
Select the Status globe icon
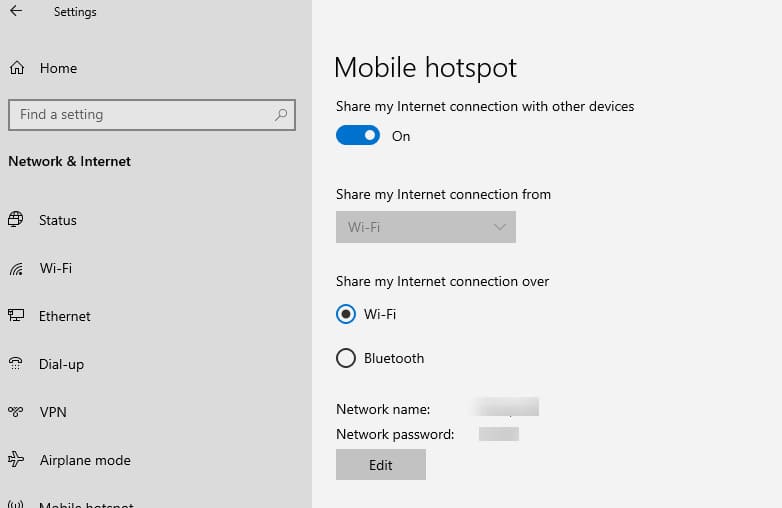point(16,220)
